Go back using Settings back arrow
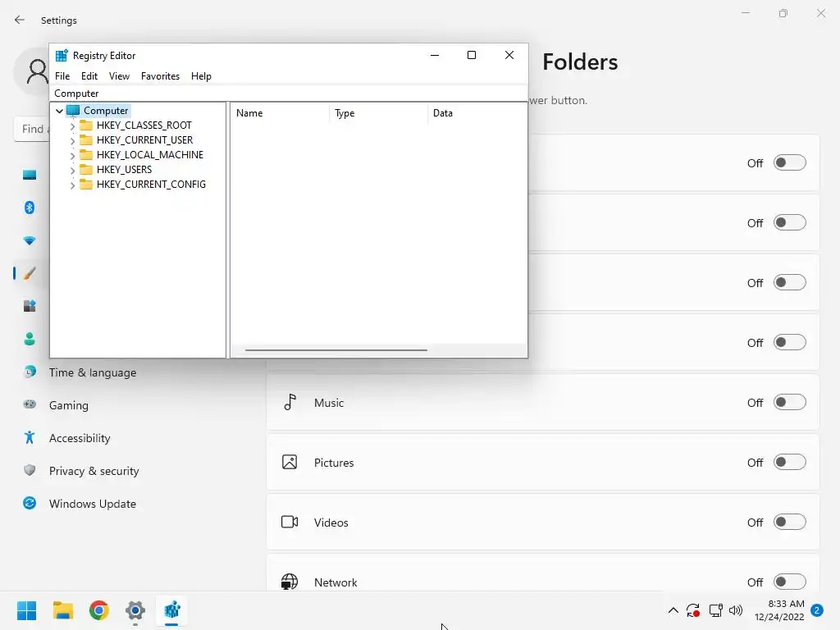840x630 pixels. [20, 20]
